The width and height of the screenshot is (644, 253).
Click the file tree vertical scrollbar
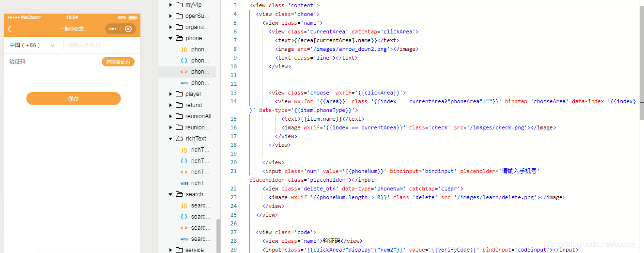click(218, 236)
